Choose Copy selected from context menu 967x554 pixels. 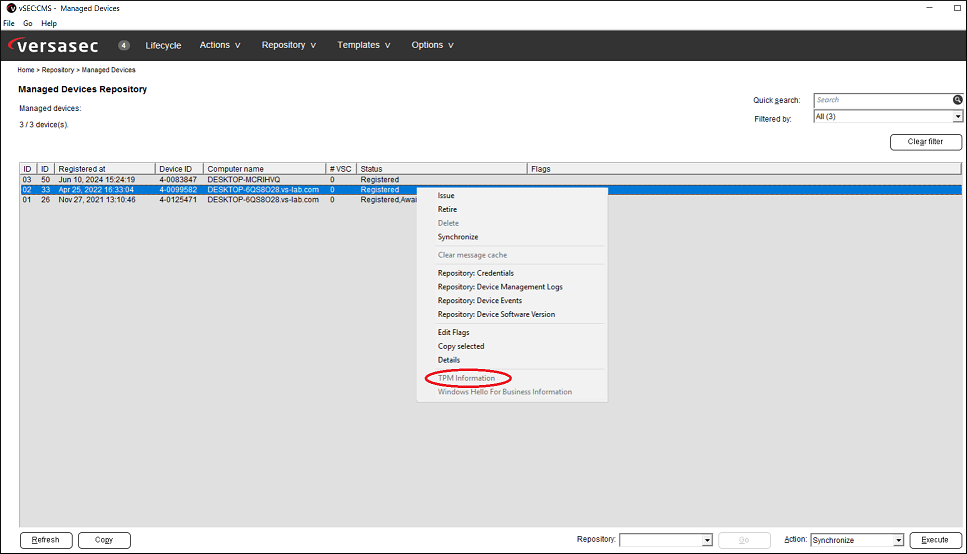(x=461, y=346)
